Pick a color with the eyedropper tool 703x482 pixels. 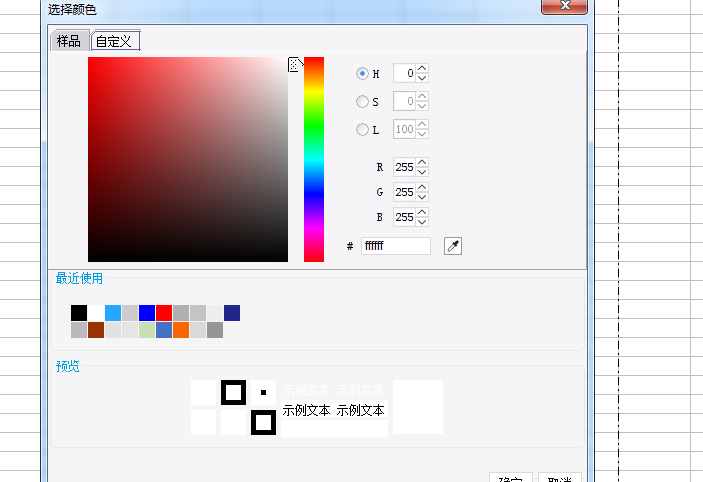[x=453, y=246]
